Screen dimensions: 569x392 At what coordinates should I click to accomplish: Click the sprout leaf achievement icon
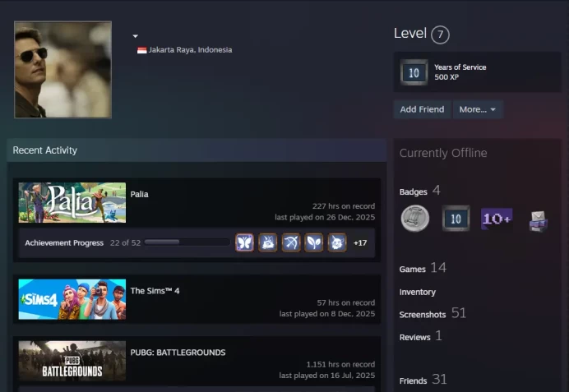tap(314, 242)
